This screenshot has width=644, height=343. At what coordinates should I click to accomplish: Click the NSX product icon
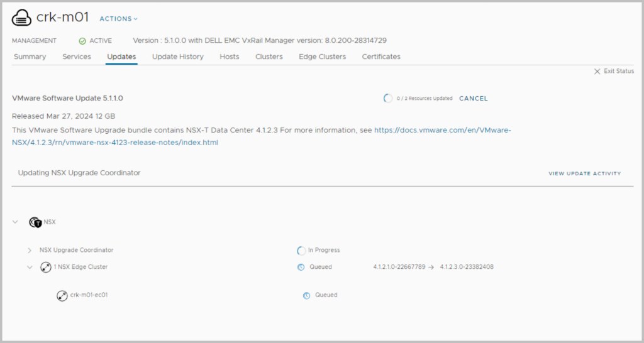(x=35, y=222)
